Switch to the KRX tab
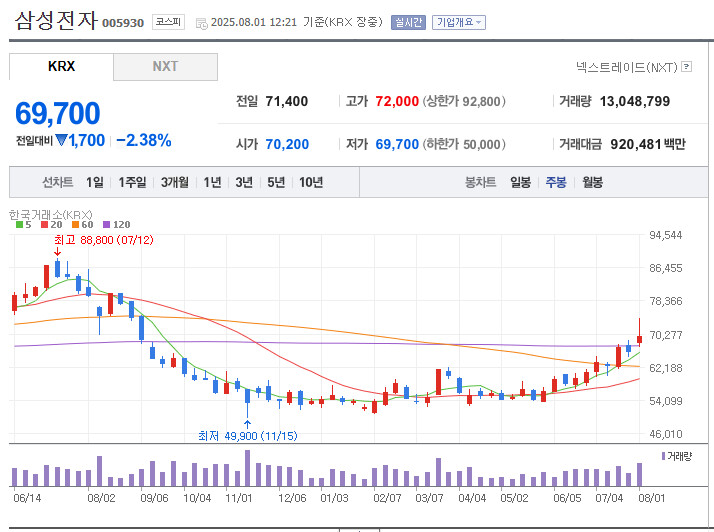714x532 pixels. (x=61, y=66)
